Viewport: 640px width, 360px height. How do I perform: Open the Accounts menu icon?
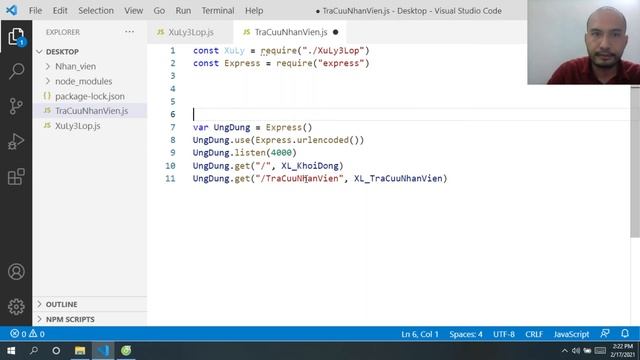(x=16, y=272)
